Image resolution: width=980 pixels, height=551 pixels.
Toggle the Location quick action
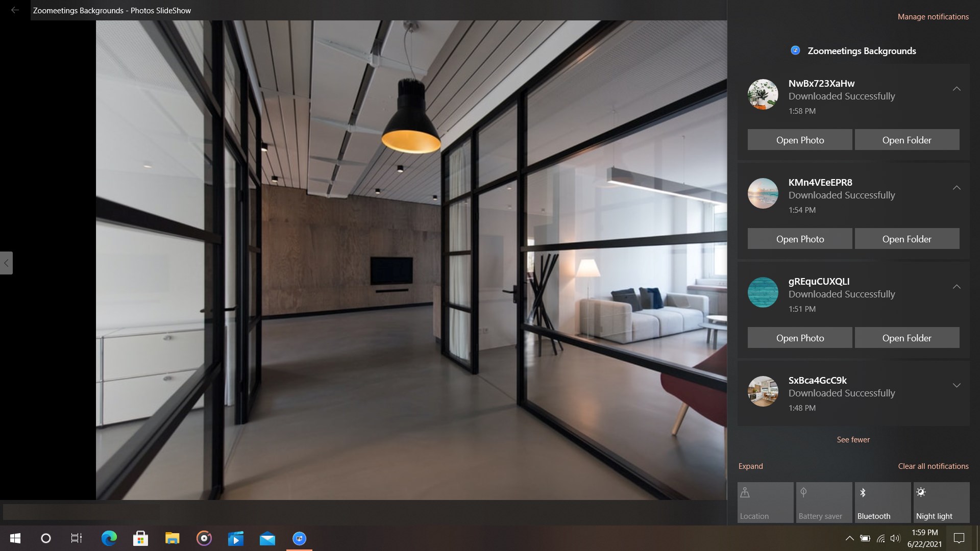point(765,503)
